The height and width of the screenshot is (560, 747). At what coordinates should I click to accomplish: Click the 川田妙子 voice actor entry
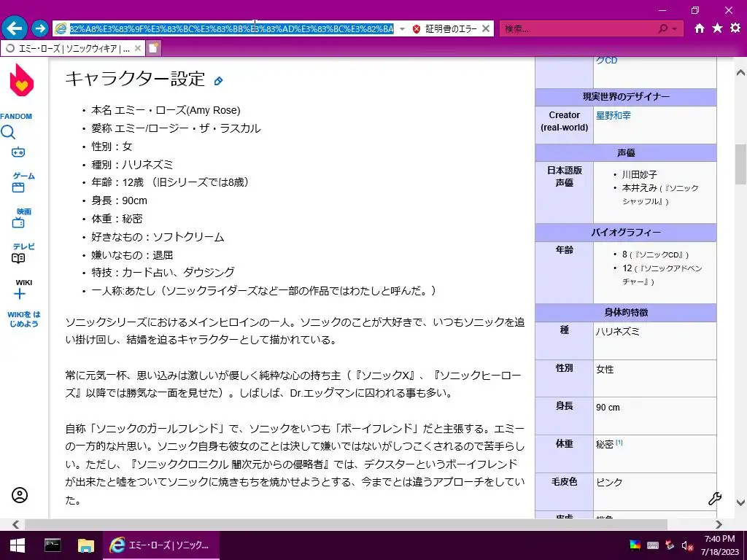point(639,175)
